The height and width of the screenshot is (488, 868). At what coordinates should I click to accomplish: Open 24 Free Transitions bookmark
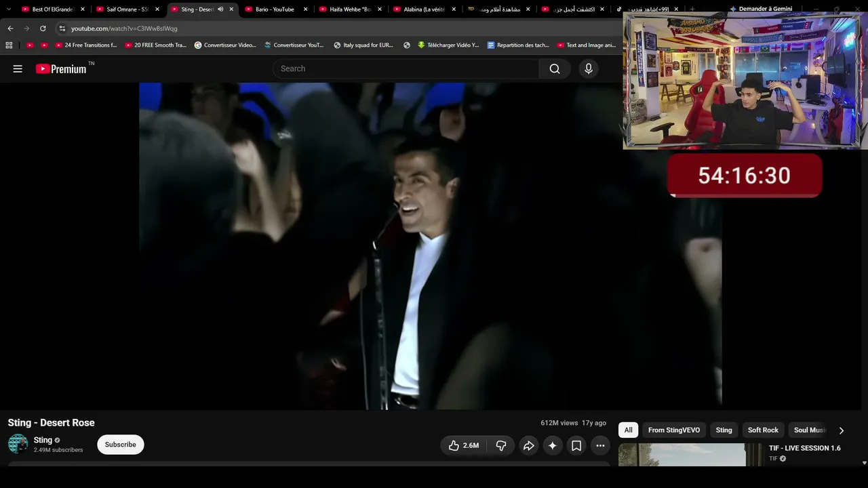tap(86, 45)
